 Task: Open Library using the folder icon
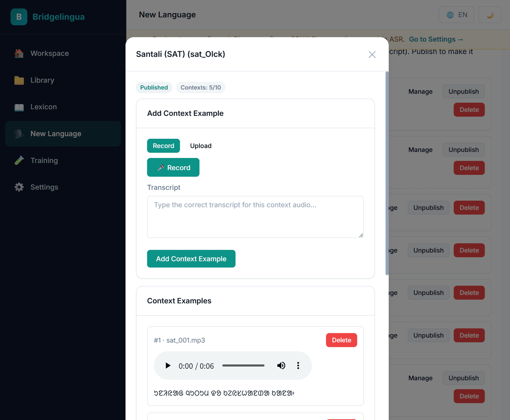(19, 80)
